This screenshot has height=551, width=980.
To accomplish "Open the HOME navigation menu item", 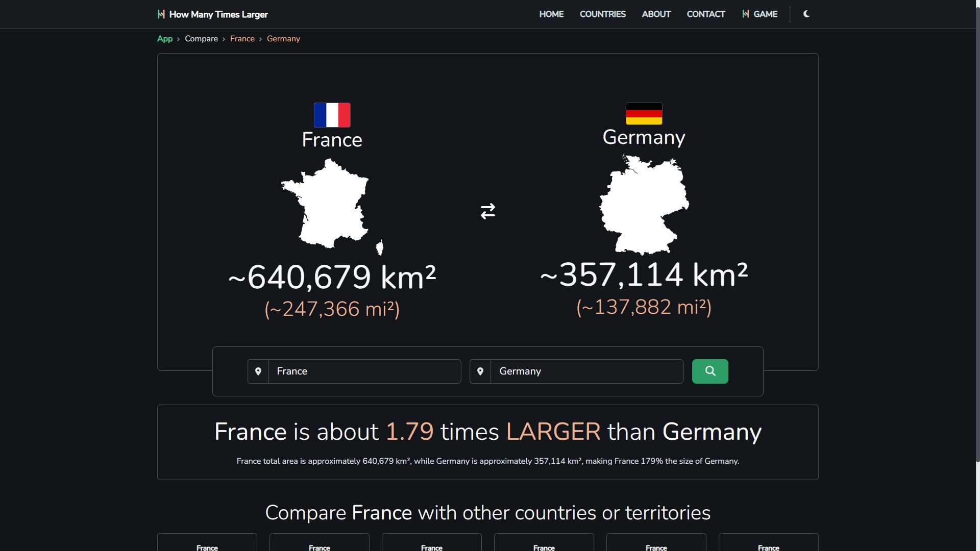I will pos(551,14).
